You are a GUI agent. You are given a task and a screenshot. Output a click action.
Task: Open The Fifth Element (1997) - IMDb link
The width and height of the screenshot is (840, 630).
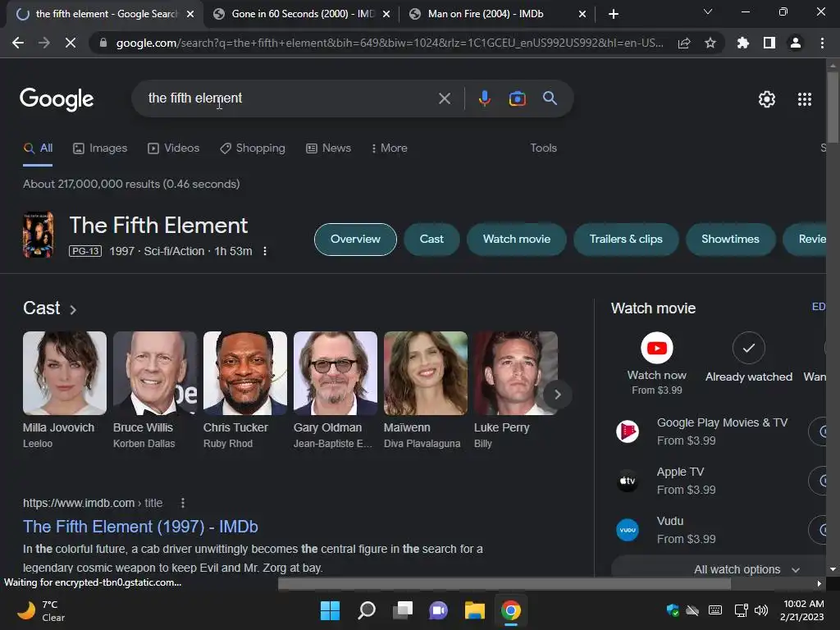tap(140, 527)
